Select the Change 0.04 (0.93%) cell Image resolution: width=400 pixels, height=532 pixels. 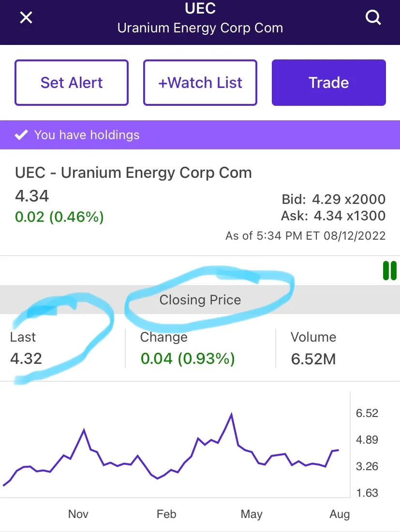pyautogui.click(x=200, y=348)
